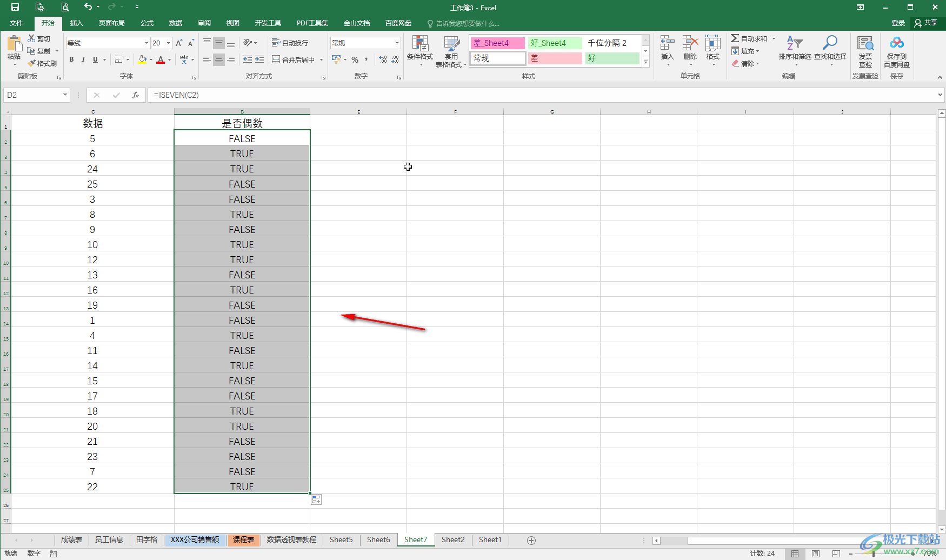Open the font name dropdown
The width and height of the screenshot is (946, 560).
[x=146, y=43]
